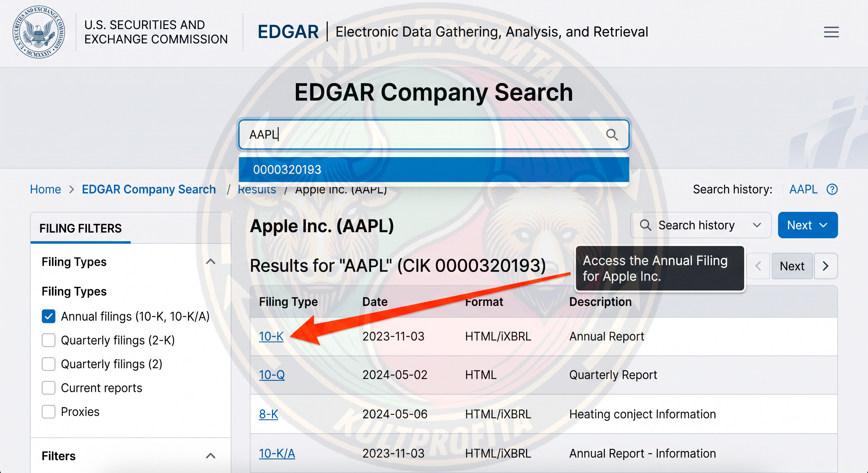Click the HTML format cell in 10-Q row
This screenshot has height=473, width=868.
click(x=481, y=375)
